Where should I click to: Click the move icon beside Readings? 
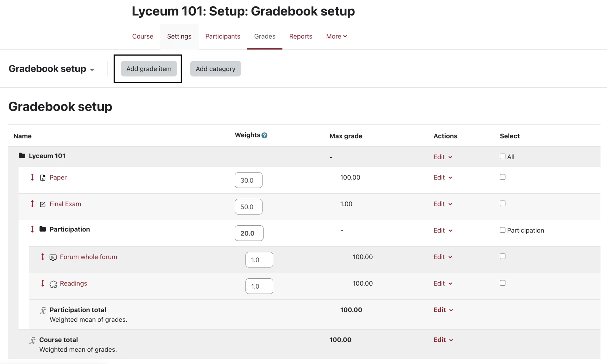43,283
